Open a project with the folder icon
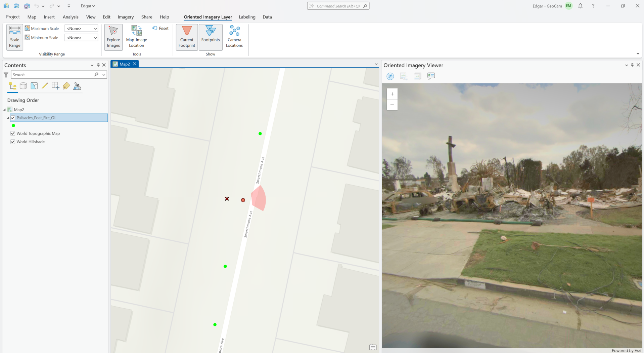Image resolution: width=644 pixels, height=353 pixels. (16, 6)
